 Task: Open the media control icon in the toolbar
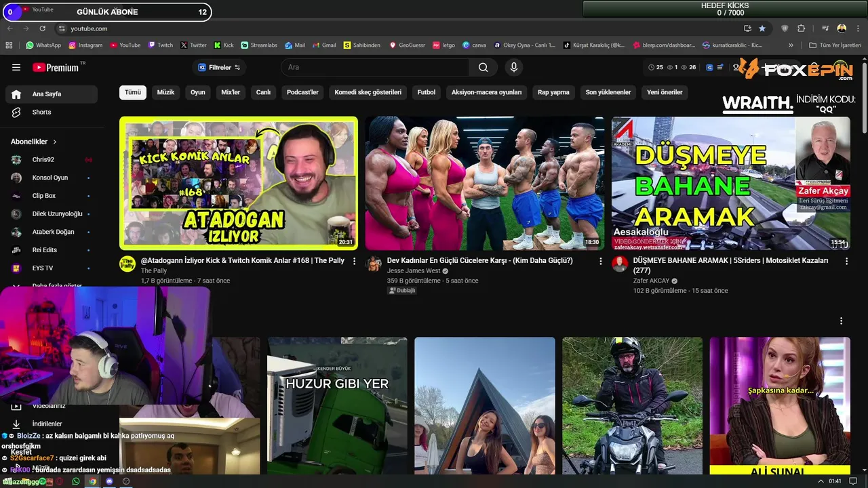[825, 28]
